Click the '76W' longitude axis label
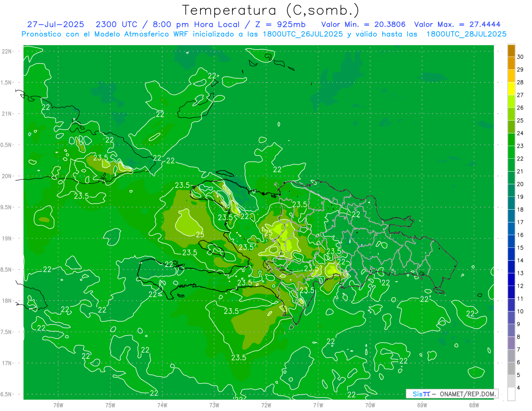This screenshot has width=532, height=411. [58, 405]
